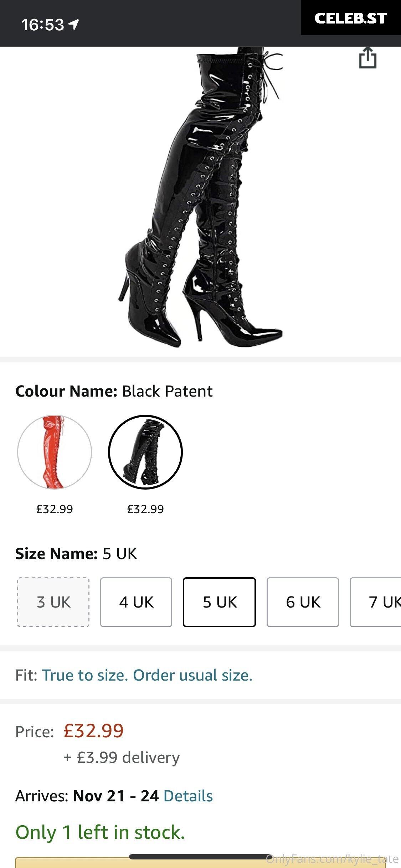Choose size 6 UK
Screen dimensions: 401x868
[303, 602]
